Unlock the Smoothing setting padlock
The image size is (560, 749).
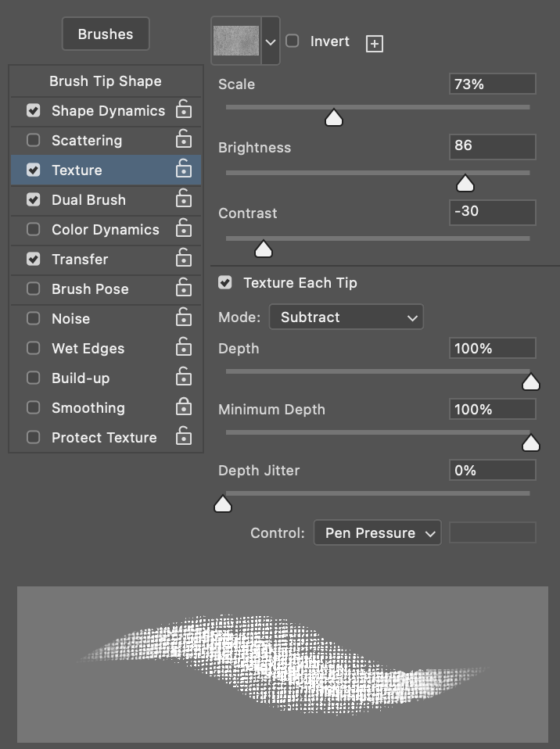[184, 407]
